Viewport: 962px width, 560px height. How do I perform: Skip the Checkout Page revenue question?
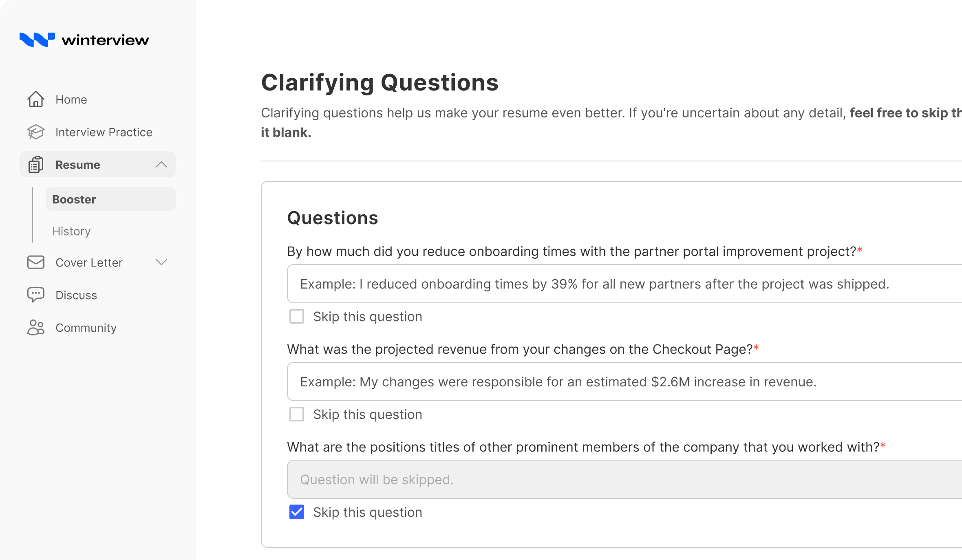coord(297,414)
